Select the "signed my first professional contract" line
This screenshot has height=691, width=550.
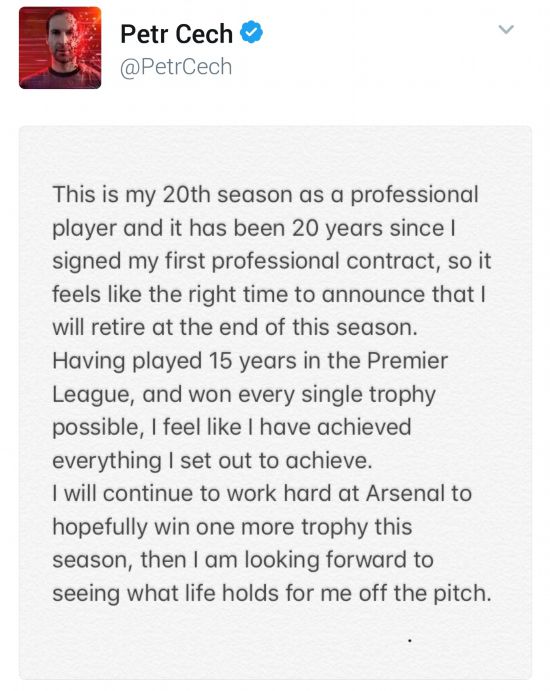pos(271,261)
